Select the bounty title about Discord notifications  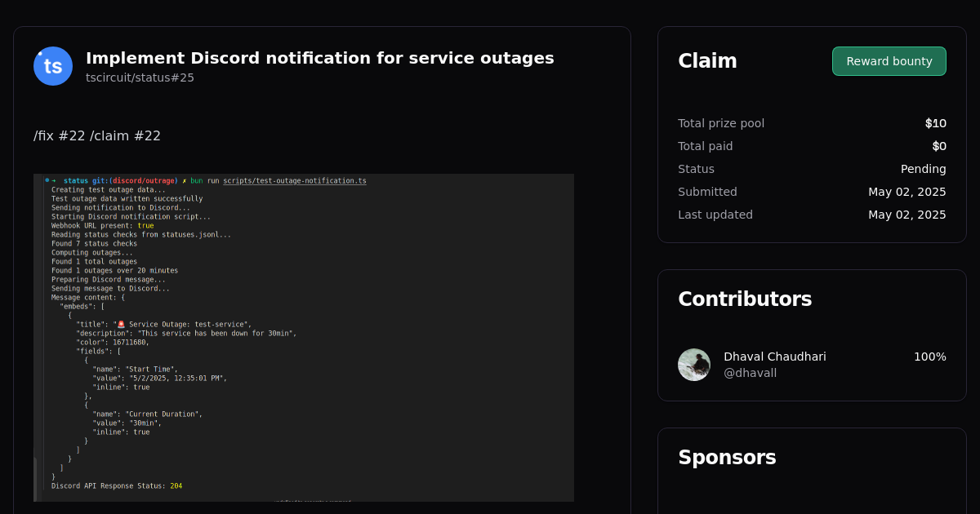point(319,58)
